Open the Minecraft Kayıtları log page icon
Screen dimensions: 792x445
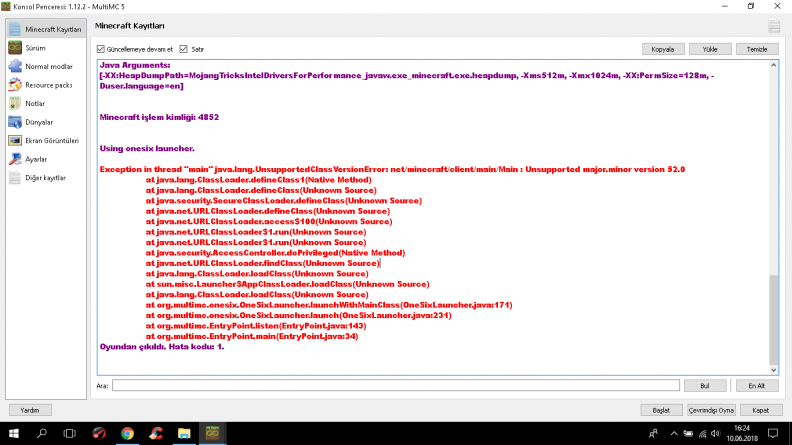15,29
